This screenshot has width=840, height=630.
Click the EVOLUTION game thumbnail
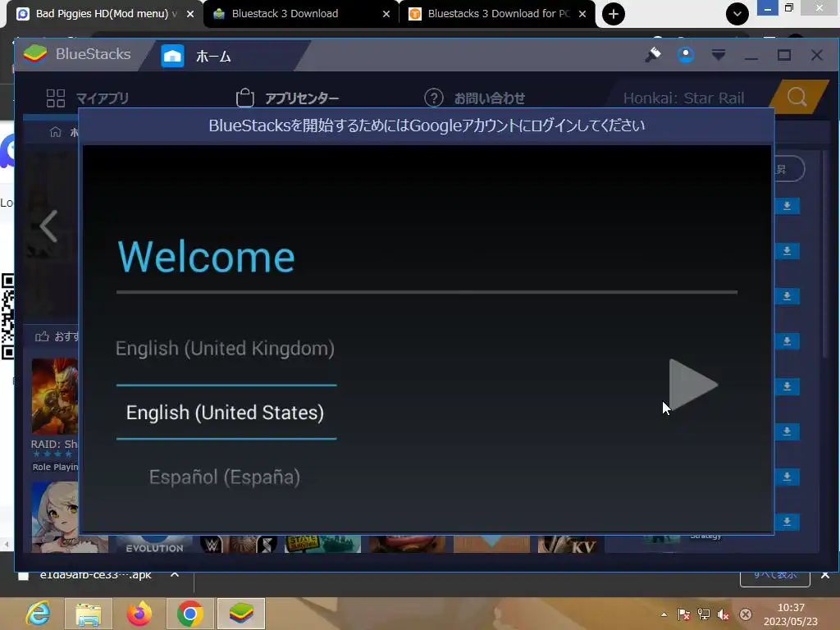point(154,544)
